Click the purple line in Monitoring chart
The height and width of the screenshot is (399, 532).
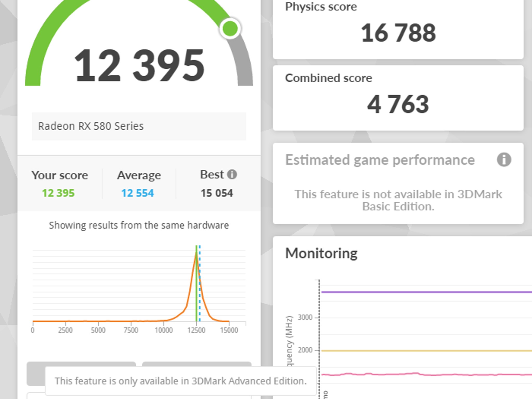[x=426, y=292]
